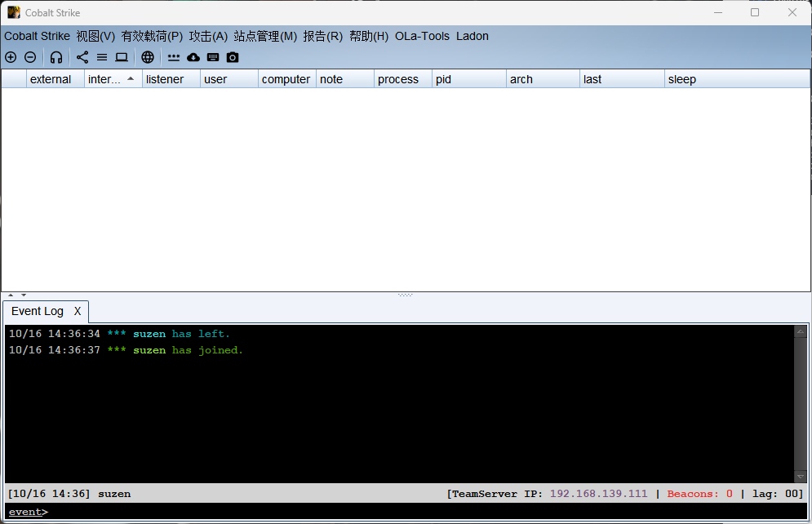Sort sessions by computer column

(x=287, y=79)
